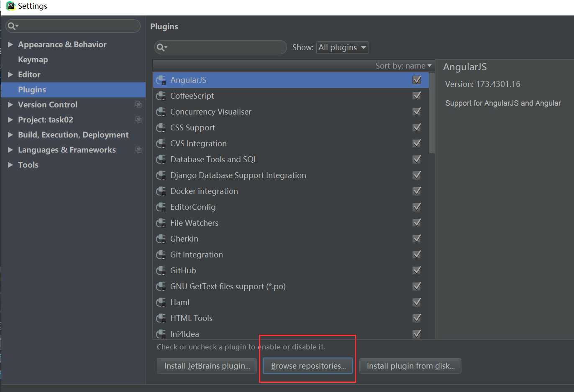Click the HTML Tools plugin icon

coord(161,318)
